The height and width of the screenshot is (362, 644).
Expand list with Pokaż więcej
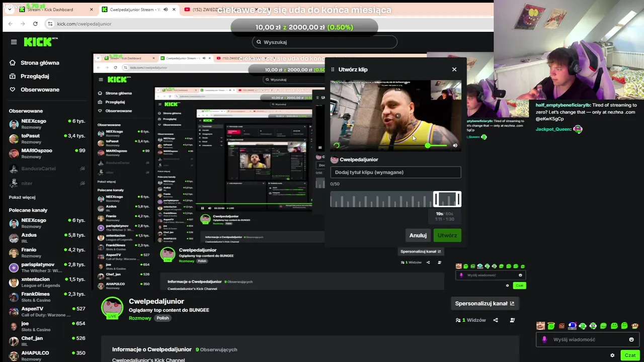click(22, 197)
